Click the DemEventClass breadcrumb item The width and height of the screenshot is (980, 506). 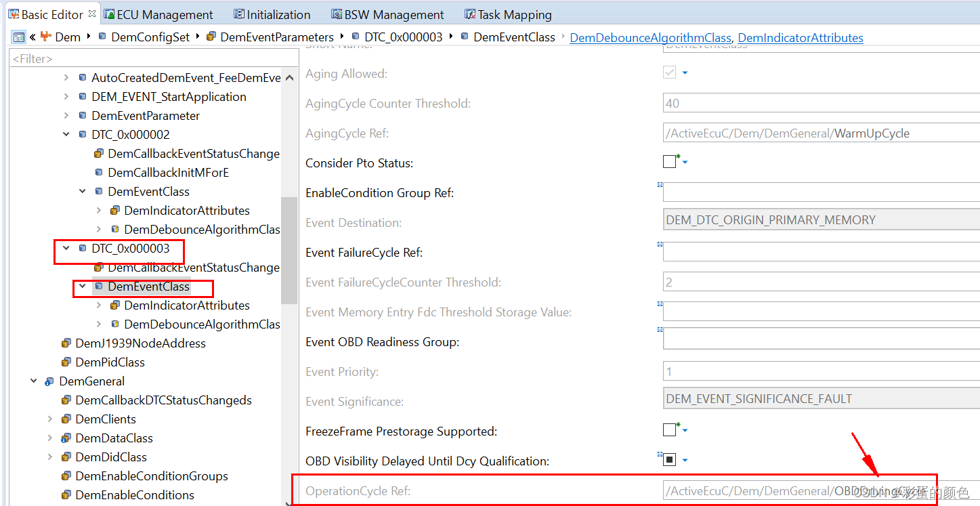(x=514, y=37)
